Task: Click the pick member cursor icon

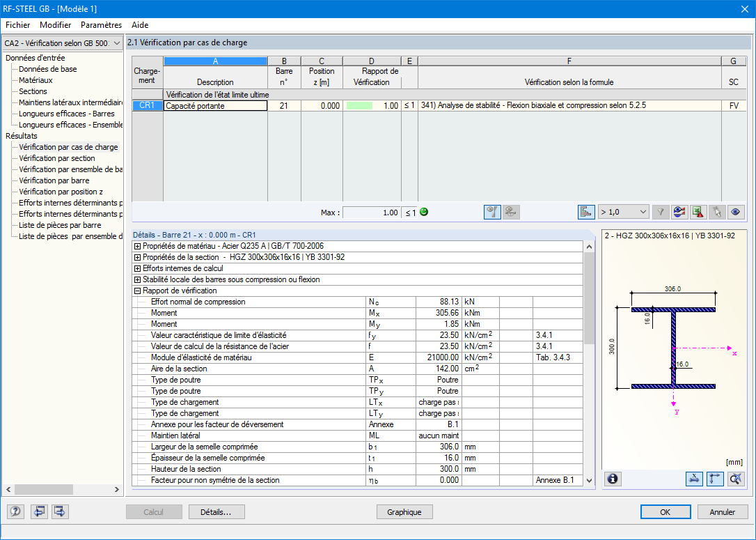Action: coord(717,212)
